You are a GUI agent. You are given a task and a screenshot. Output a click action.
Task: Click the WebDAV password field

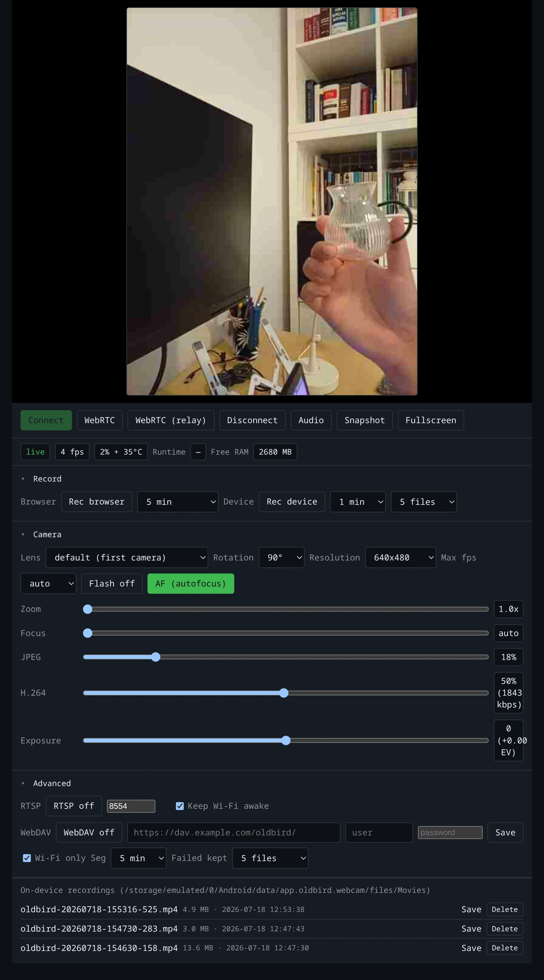[450, 832]
